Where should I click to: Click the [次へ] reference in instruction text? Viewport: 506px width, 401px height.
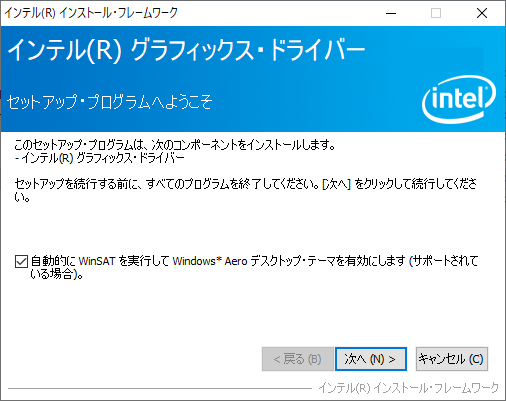(337, 184)
